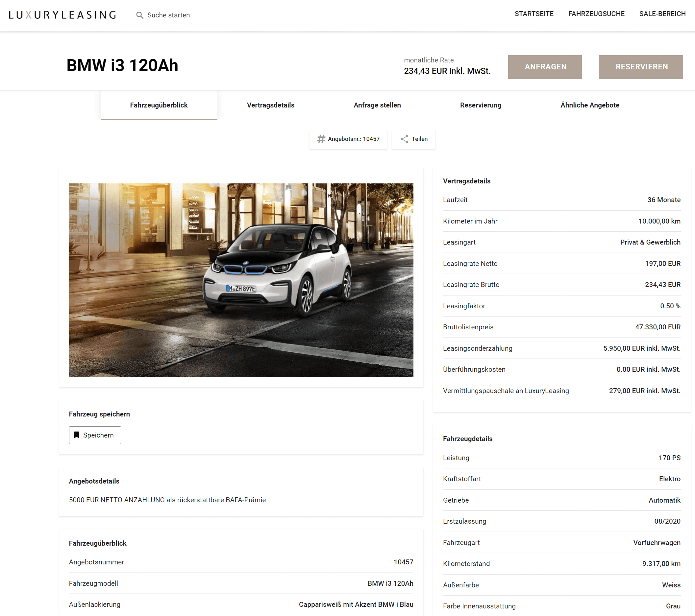Screen dimensions: 695x616
Task: Open the STARTSEITE menu item
Action: pyautogui.click(x=534, y=14)
